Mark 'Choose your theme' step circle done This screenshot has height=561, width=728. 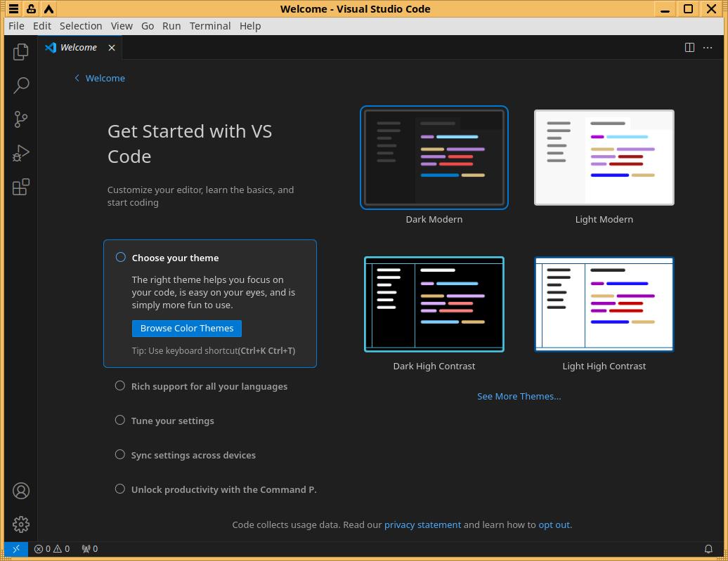(121, 257)
